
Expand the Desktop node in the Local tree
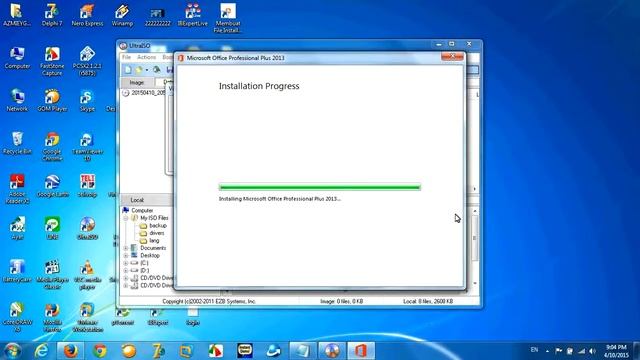(x=126, y=256)
